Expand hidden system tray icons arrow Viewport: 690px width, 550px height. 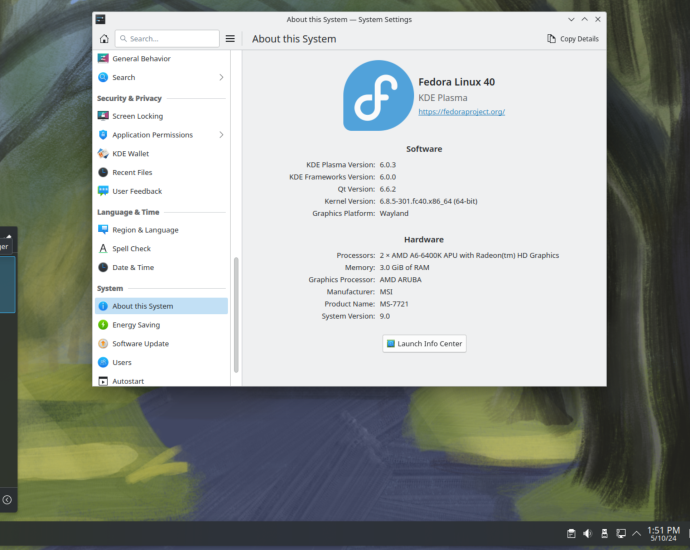(636, 534)
